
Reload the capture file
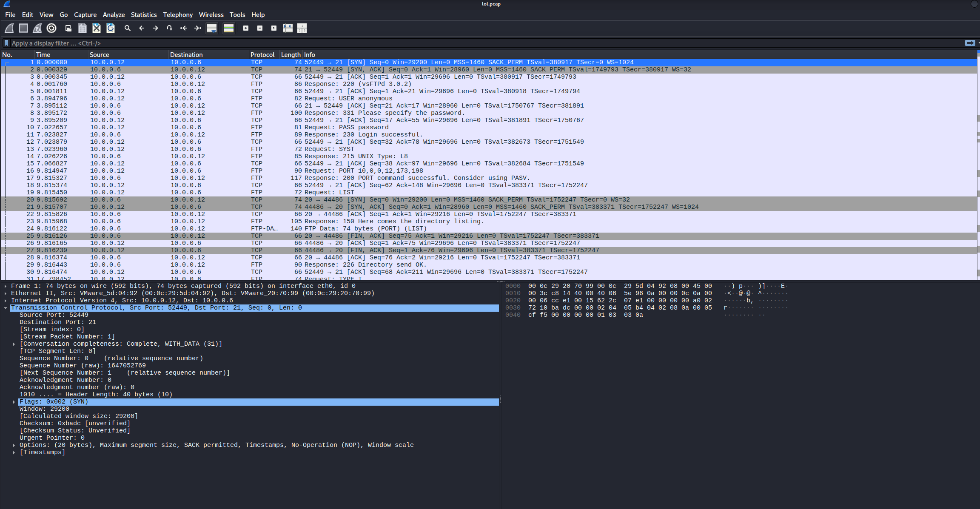click(x=111, y=28)
